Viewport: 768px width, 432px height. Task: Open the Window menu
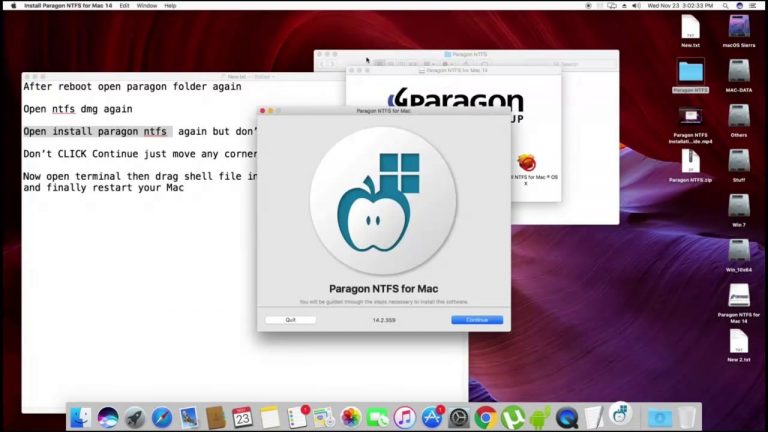click(147, 5)
